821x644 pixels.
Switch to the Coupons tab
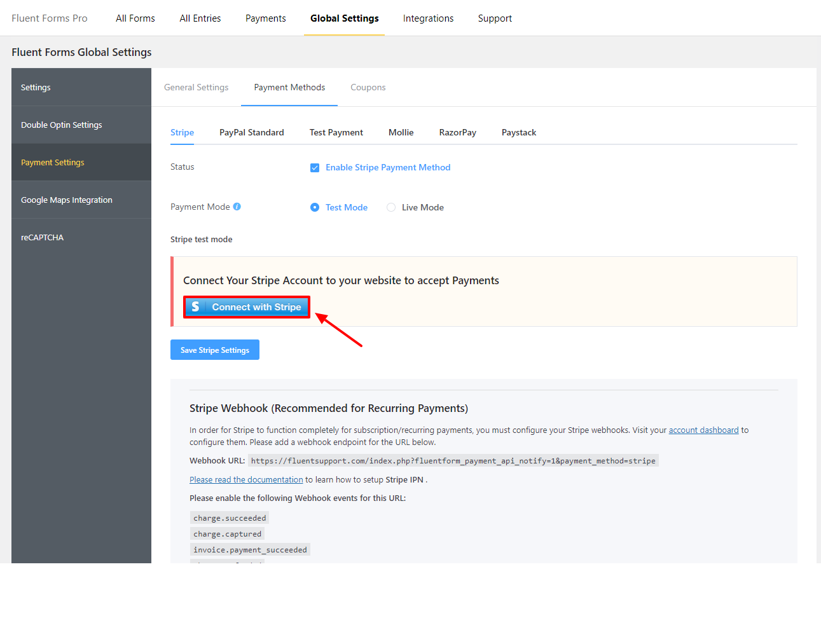tap(368, 87)
